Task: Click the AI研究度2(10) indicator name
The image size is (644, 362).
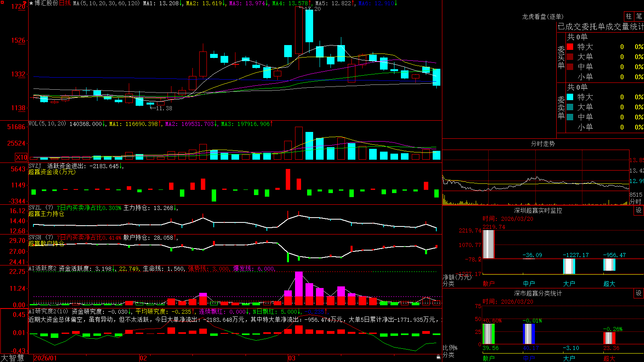Action: click(49, 311)
